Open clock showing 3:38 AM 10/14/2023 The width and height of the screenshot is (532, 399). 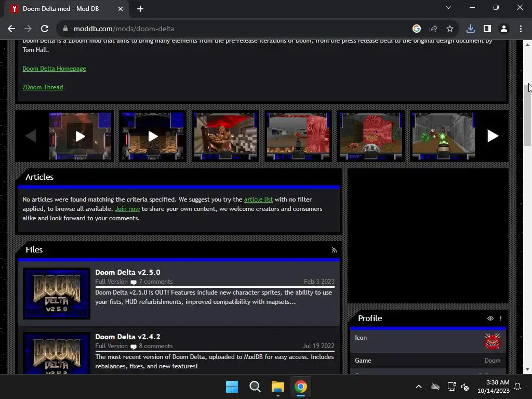(x=494, y=387)
